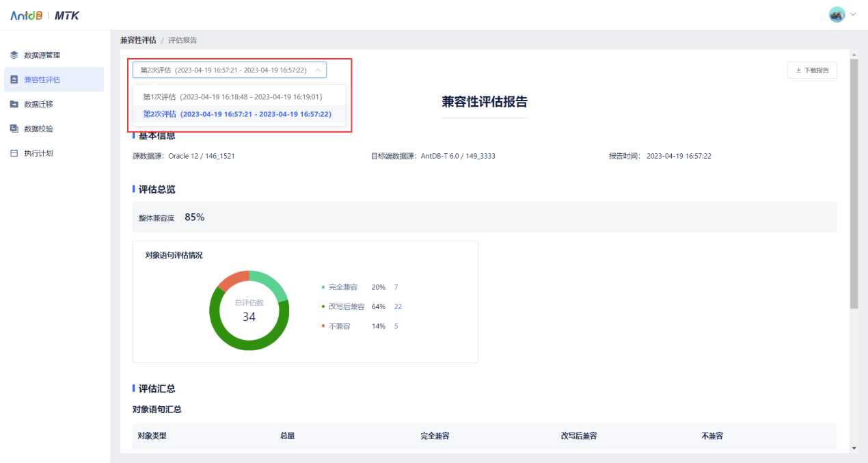Click the 兼容性评估 sidebar icon
Screen dimensions: 868x463
pyautogui.click(x=14, y=79)
